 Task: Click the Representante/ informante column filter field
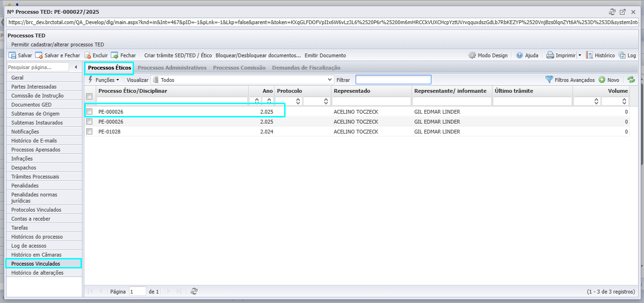pyautogui.click(x=452, y=101)
